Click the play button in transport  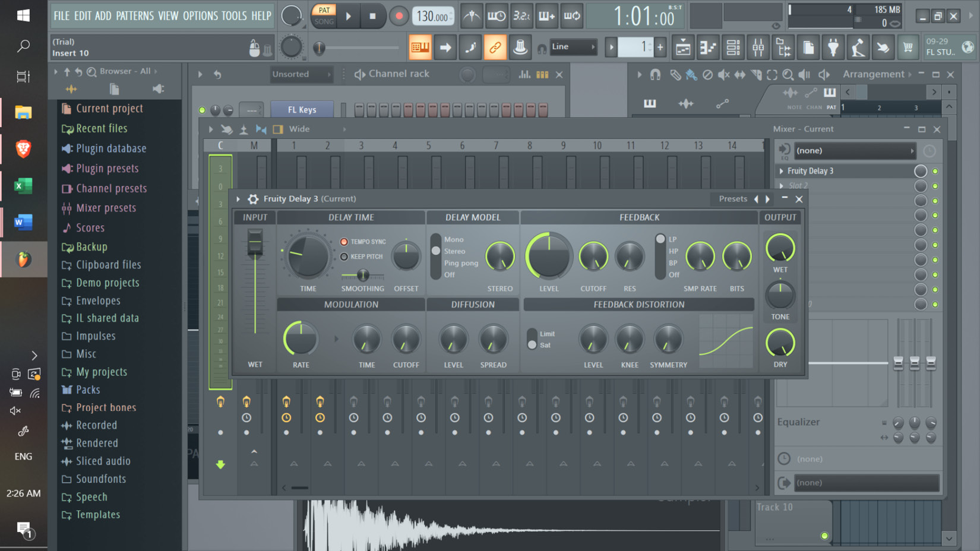349,16
